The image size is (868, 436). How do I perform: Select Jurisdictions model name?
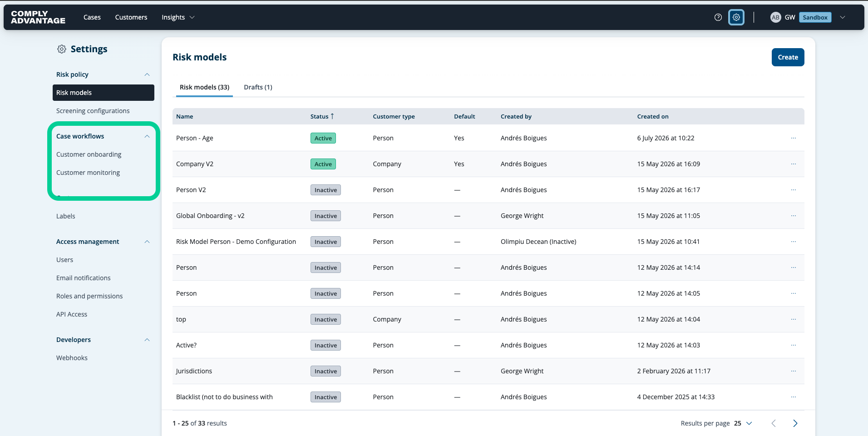[194, 371]
